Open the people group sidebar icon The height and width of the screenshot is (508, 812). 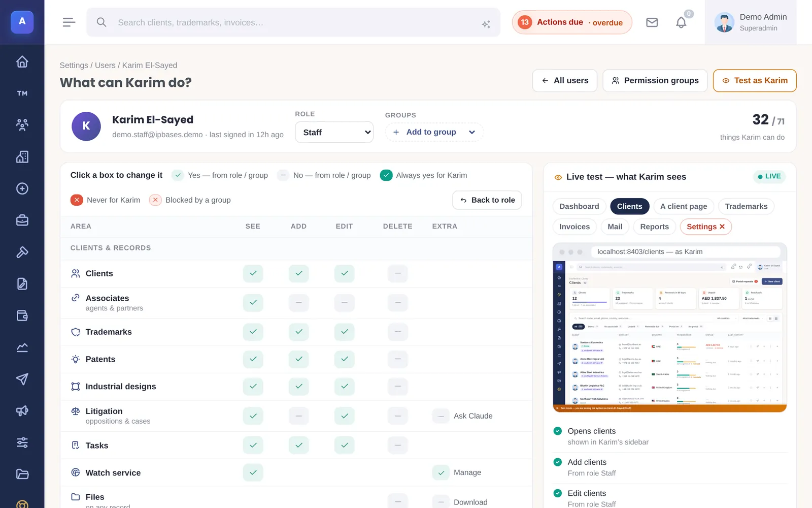coord(22,125)
